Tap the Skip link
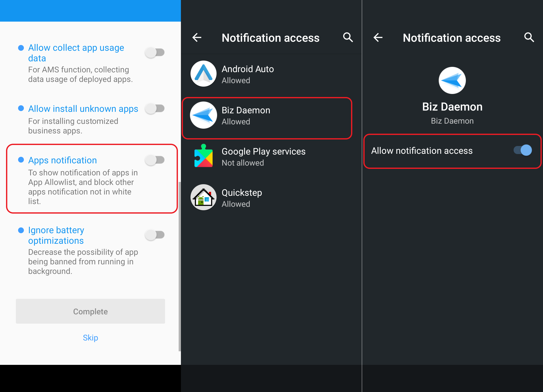Image resolution: width=543 pixels, height=392 pixels. click(90, 337)
